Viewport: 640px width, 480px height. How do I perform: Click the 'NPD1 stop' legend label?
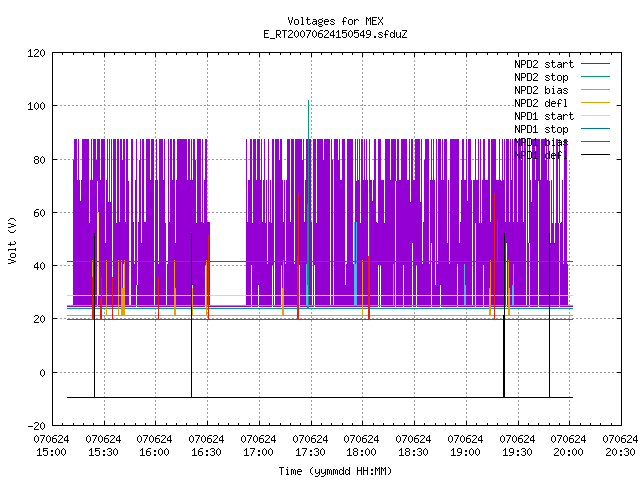point(541,129)
